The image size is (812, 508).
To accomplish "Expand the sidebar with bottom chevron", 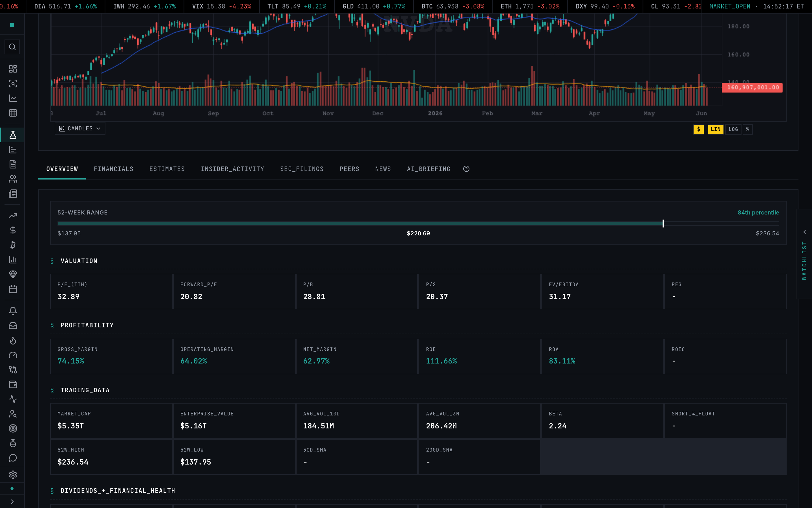I will (x=12, y=502).
